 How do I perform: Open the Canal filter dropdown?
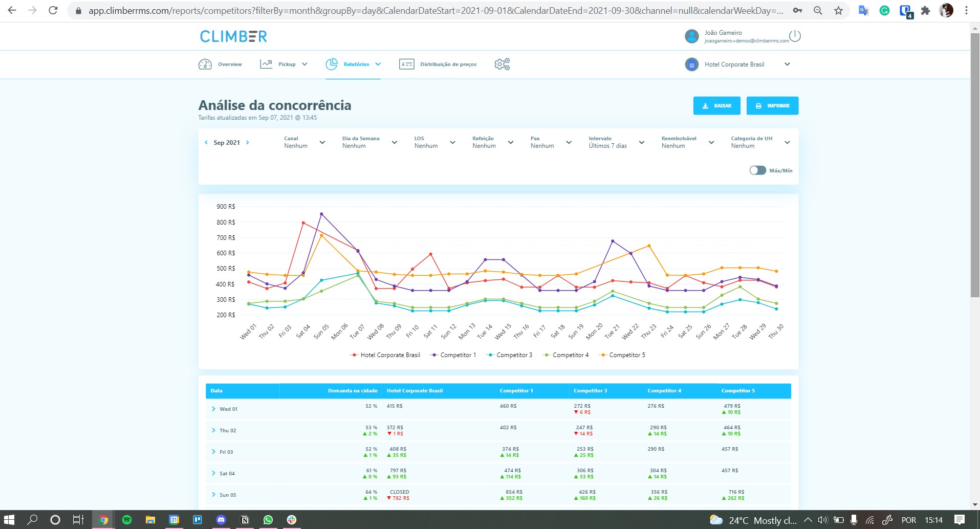coord(304,142)
